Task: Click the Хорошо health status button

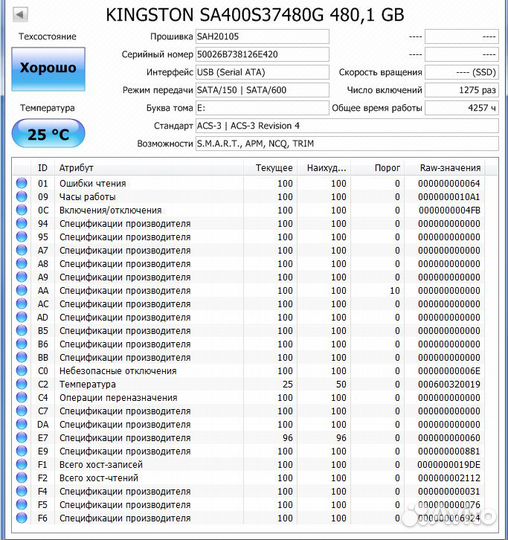Action: coord(48,69)
